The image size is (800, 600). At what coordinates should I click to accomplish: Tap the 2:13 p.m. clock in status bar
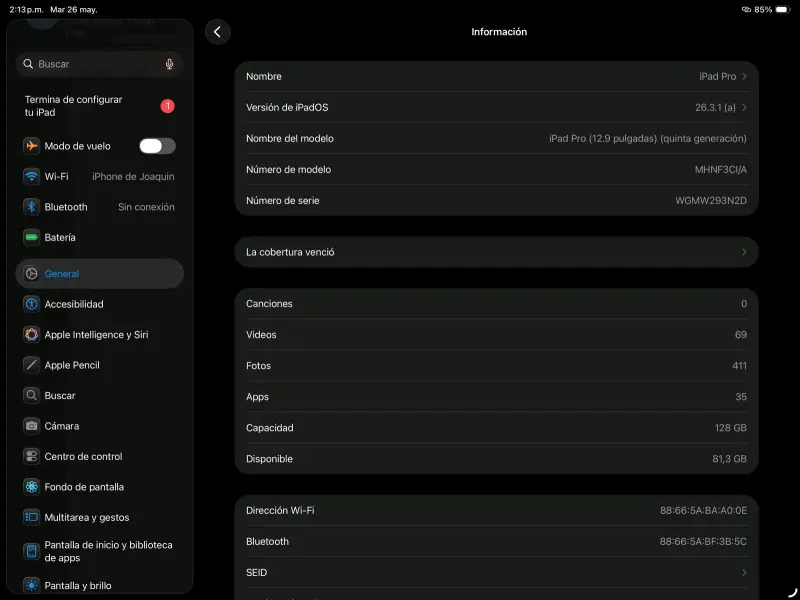click(x=27, y=10)
